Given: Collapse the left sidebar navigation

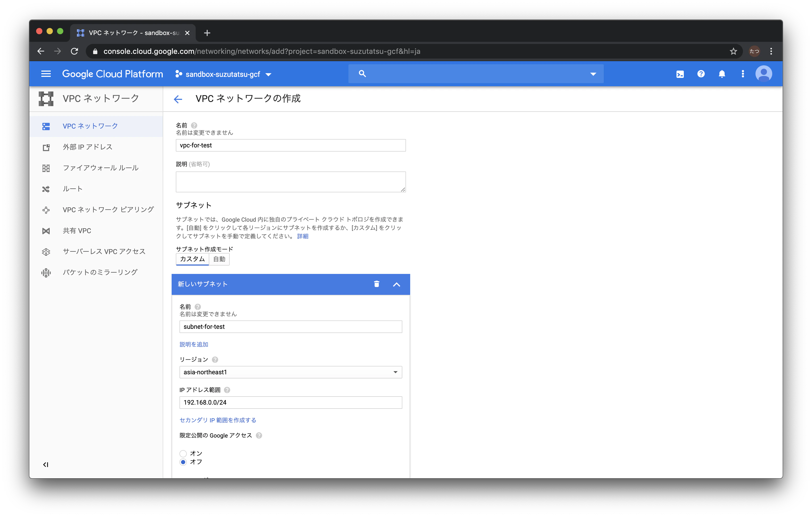Looking at the screenshot, I should [x=46, y=464].
